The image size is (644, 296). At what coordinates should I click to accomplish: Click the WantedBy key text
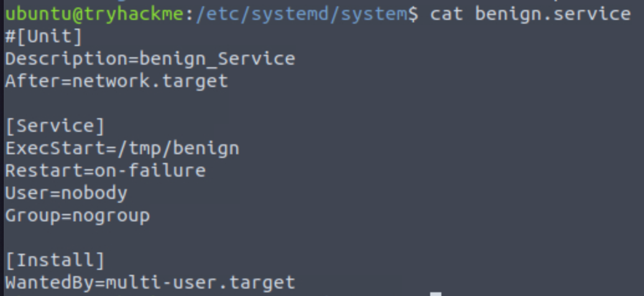point(50,282)
